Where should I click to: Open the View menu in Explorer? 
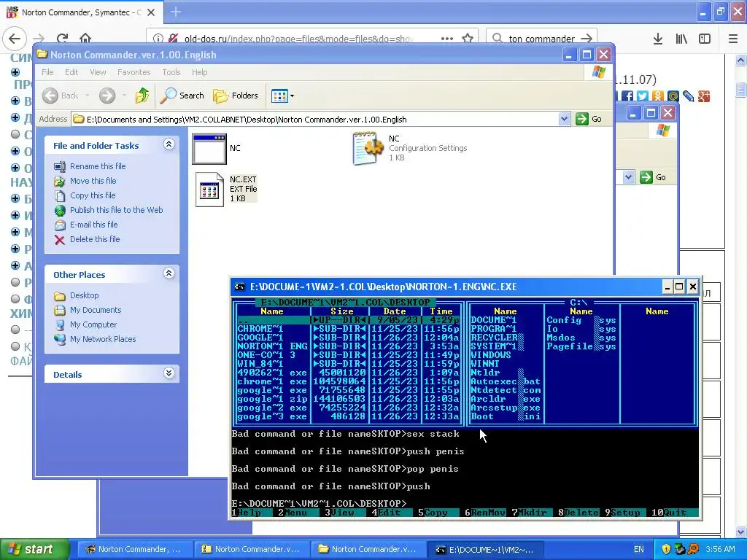pos(98,72)
